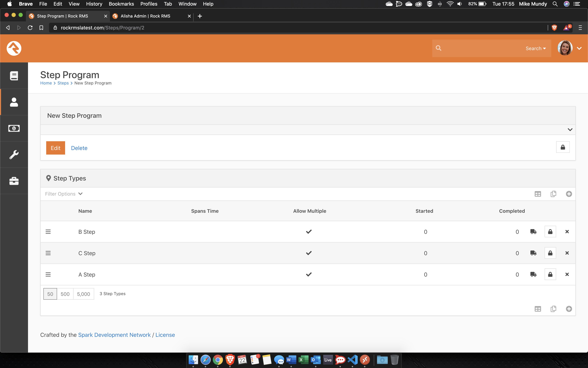Click the bottom Excel export grid icon

[x=538, y=309]
